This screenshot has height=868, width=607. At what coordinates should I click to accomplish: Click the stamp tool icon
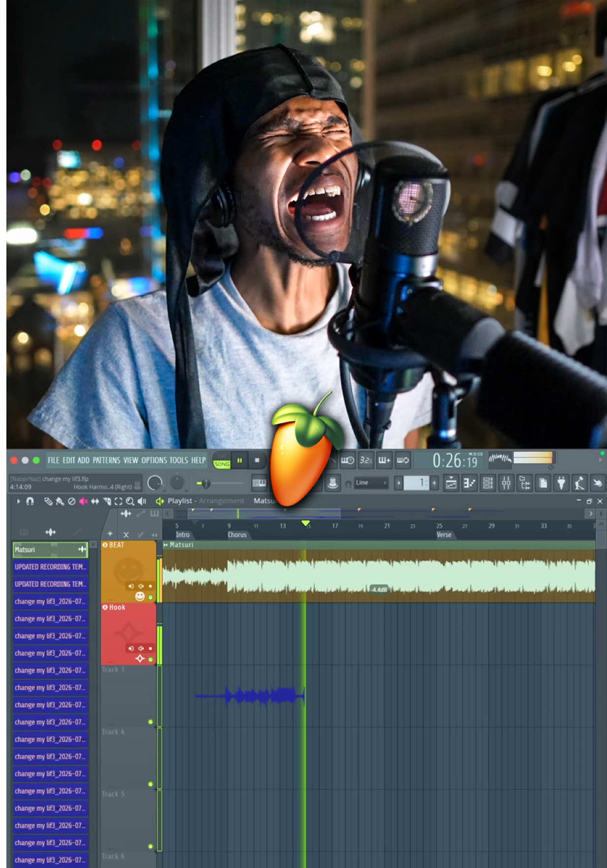[333, 483]
